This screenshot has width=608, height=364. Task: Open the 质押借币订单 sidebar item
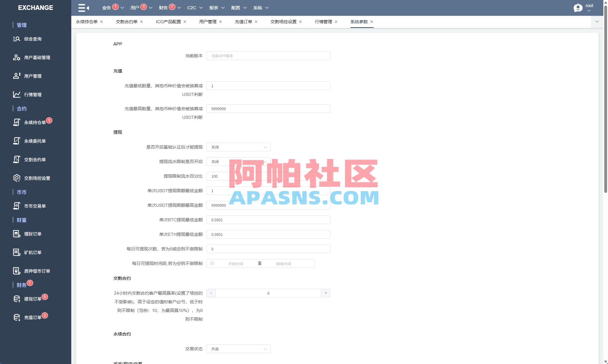[37, 271]
